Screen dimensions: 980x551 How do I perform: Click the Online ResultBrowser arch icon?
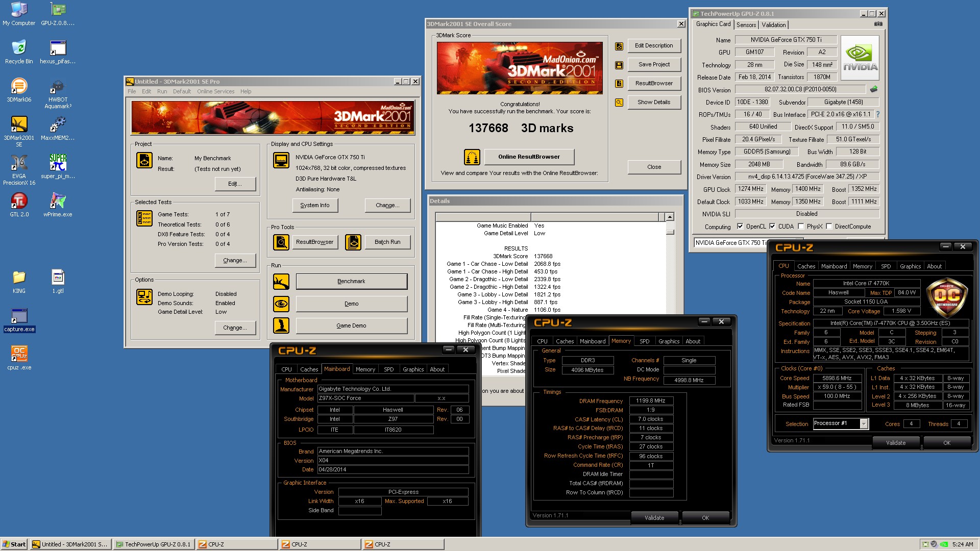tap(472, 157)
